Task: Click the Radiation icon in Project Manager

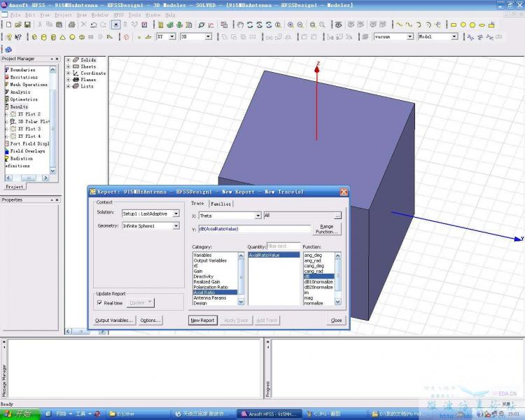Action: pyautogui.click(x=7, y=158)
